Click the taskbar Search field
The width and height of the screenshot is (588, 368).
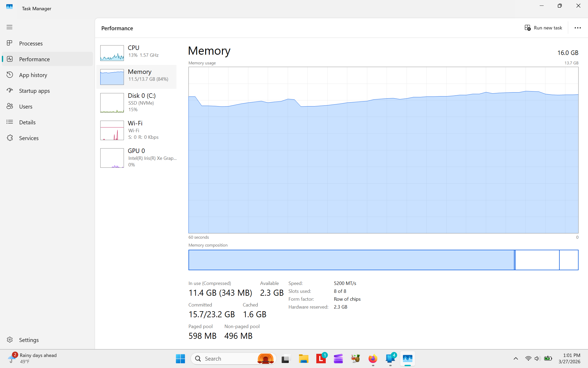click(226, 359)
